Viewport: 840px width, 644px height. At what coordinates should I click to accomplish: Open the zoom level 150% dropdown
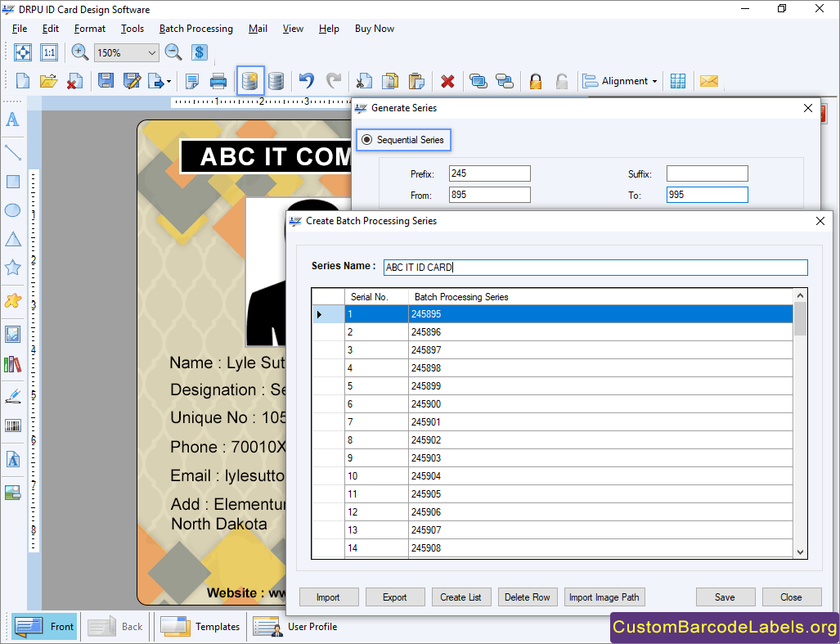tap(151, 52)
